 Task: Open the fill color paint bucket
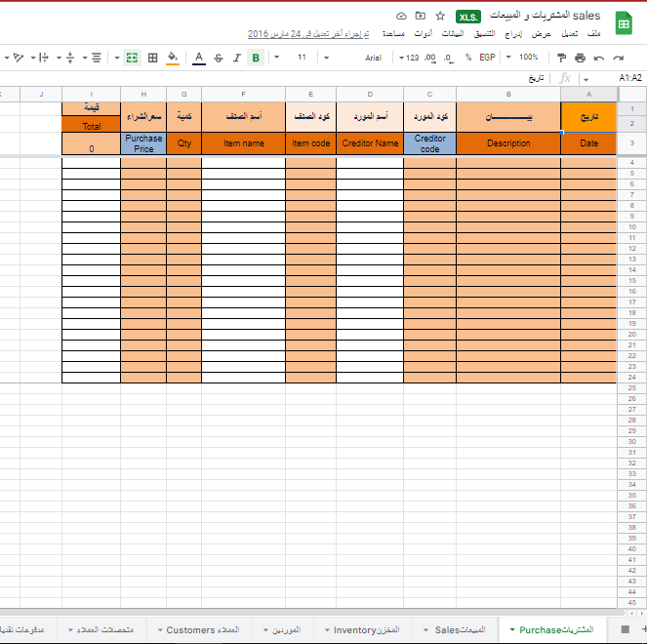173,58
